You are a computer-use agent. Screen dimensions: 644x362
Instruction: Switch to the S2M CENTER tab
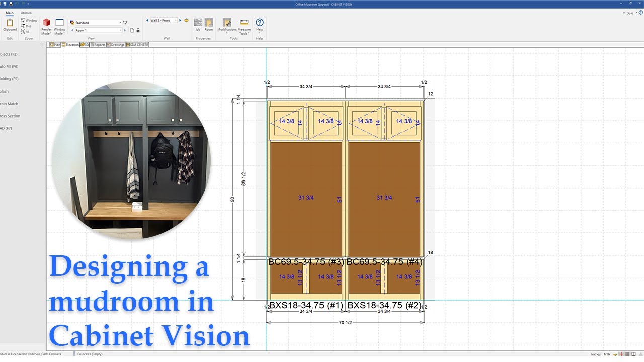point(137,45)
